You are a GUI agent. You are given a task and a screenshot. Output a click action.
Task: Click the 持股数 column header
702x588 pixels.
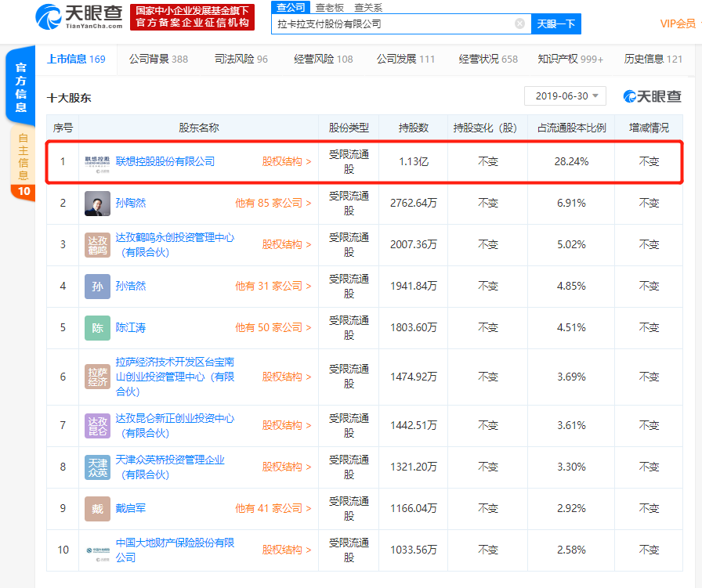[413, 128]
